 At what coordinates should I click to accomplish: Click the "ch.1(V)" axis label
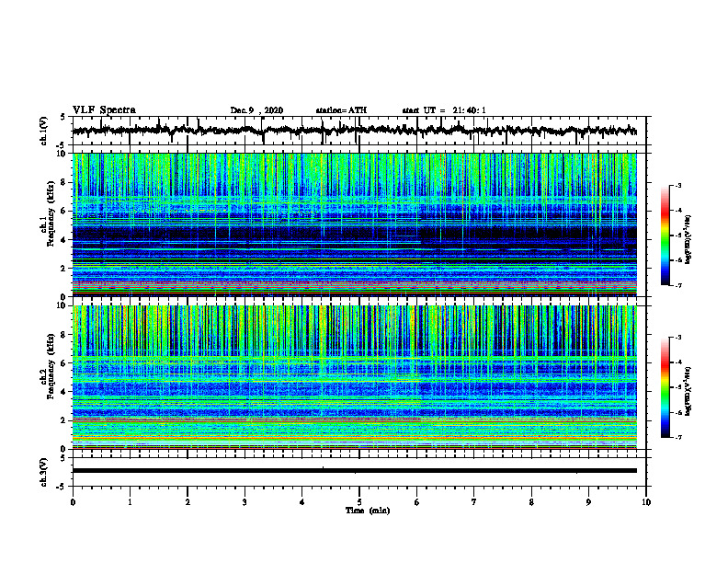point(43,131)
